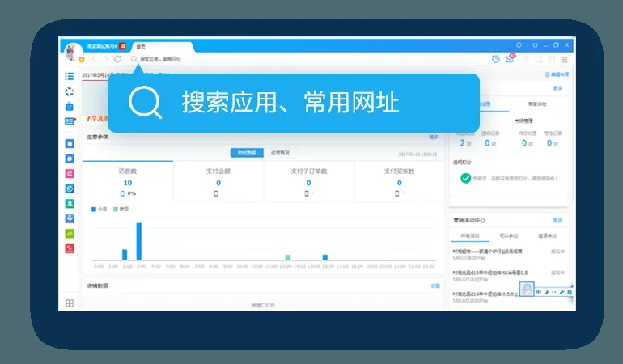The height and width of the screenshot is (364, 623).
Task: Open the blue cube sidebar icon
Action: click(x=70, y=188)
